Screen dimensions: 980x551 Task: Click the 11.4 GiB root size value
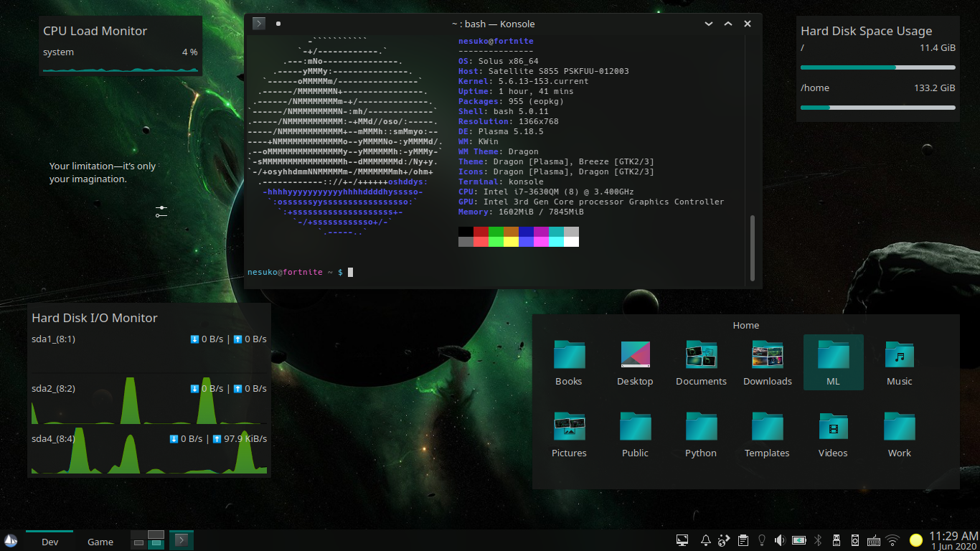coord(937,47)
